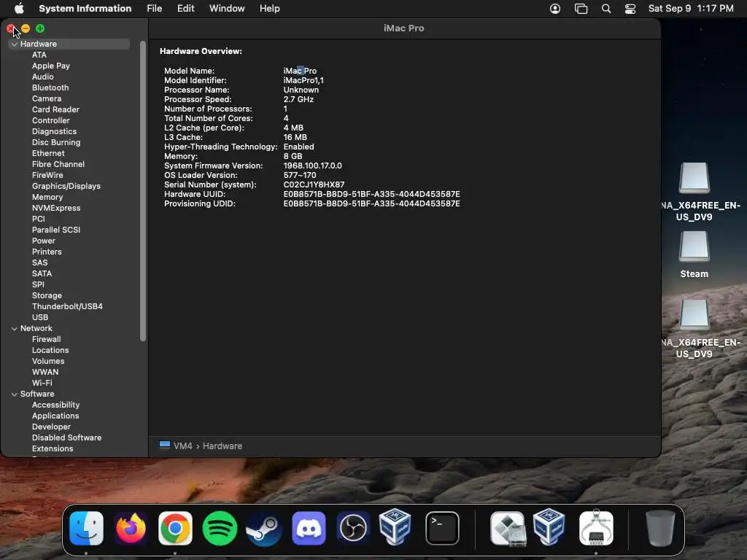Select Power in the sidebar
This screenshot has width=747, height=560.
point(44,241)
